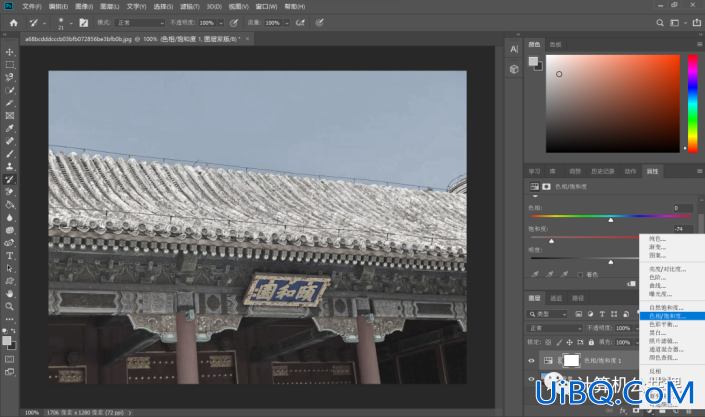Image resolution: width=705 pixels, height=417 pixels.
Task: Open the opacity dropdown arrow in options bar
Action: pos(221,23)
